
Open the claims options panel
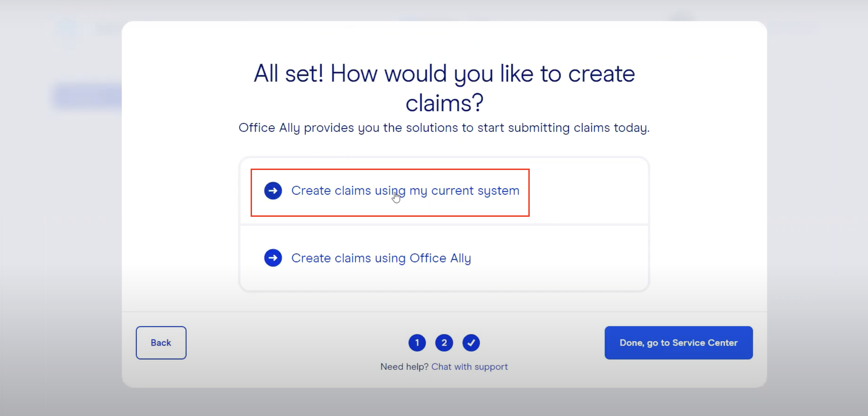pyautogui.click(x=444, y=224)
